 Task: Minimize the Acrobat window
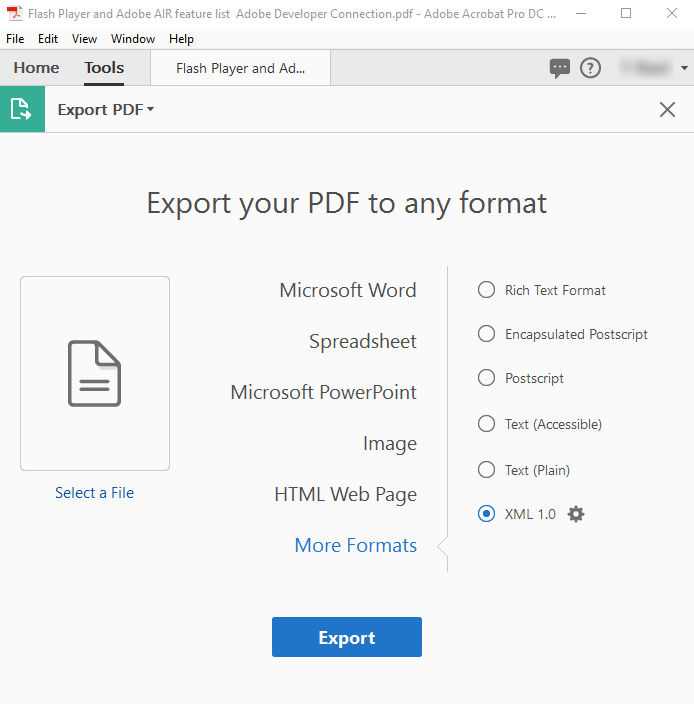click(581, 13)
